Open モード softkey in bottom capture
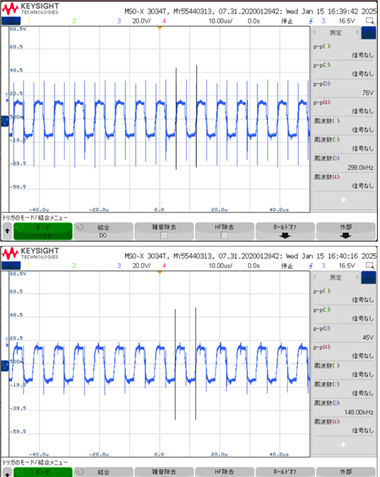The image size is (380, 477). coord(43,472)
